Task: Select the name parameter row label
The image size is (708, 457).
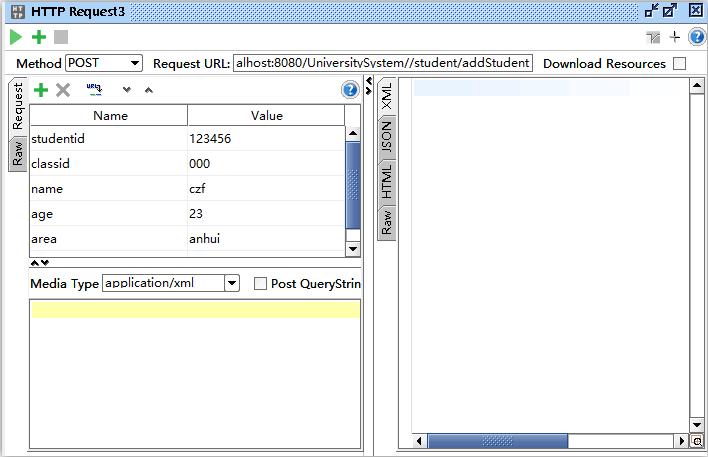Action: [x=47, y=189]
